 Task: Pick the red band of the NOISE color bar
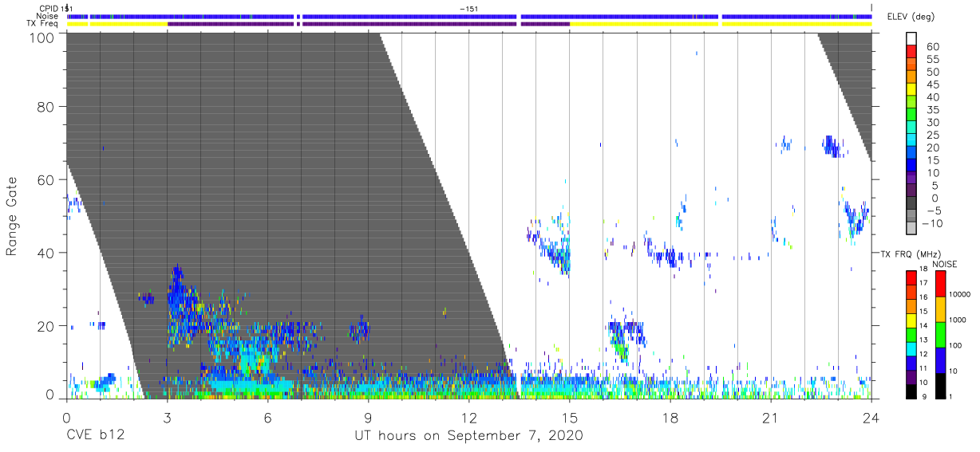[x=940, y=284]
